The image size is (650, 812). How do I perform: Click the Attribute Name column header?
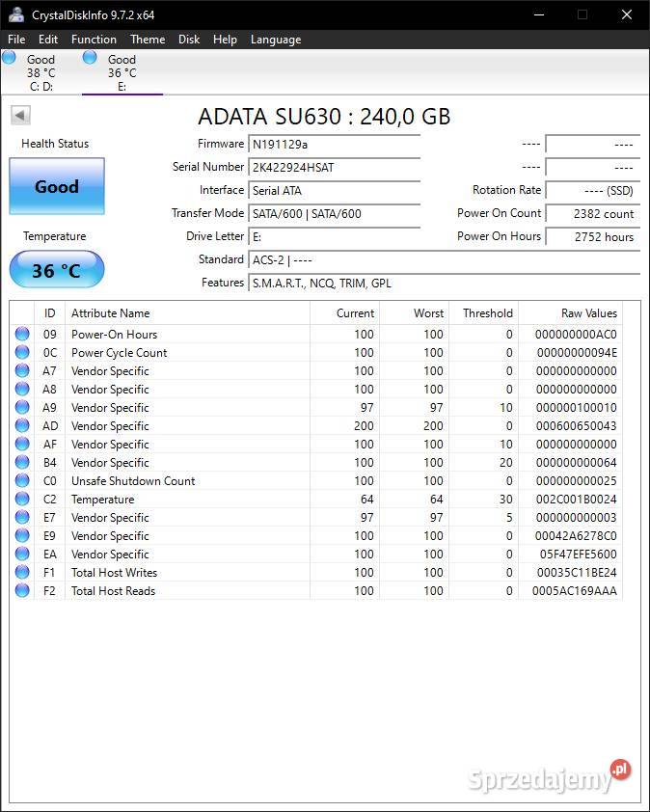click(x=187, y=313)
